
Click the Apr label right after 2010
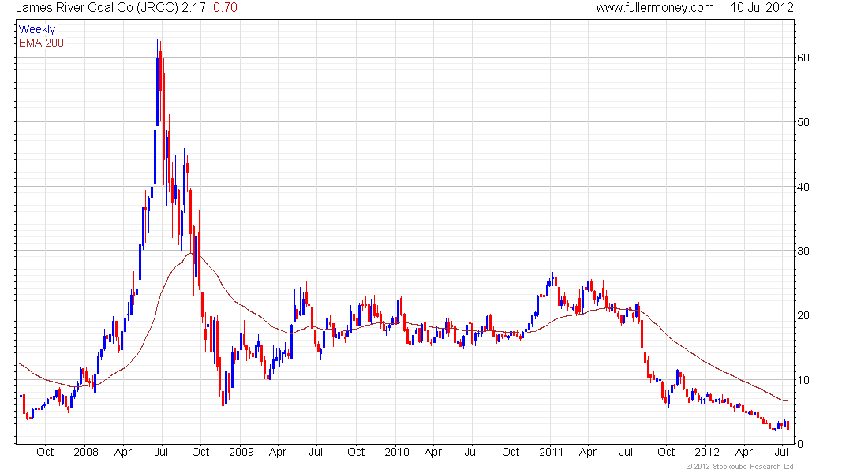(433, 452)
